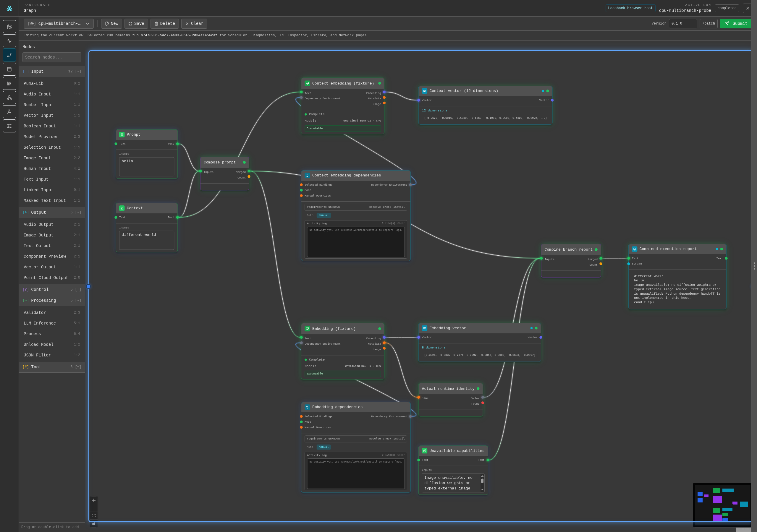Open the workflow selector cpu-multibranch dropdown

(x=58, y=23)
